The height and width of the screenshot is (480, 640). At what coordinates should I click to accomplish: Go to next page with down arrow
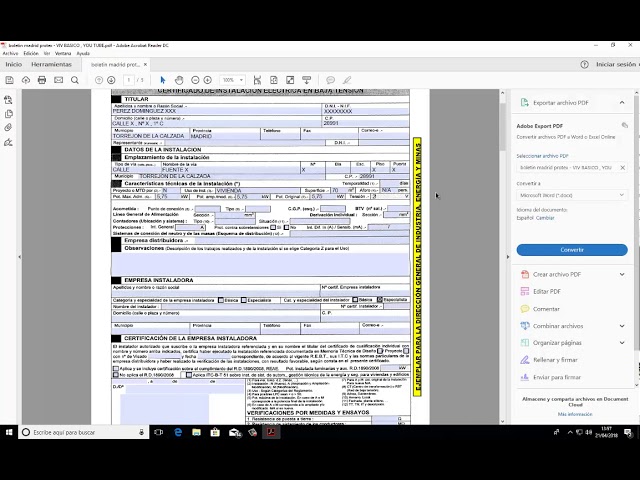(112, 80)
